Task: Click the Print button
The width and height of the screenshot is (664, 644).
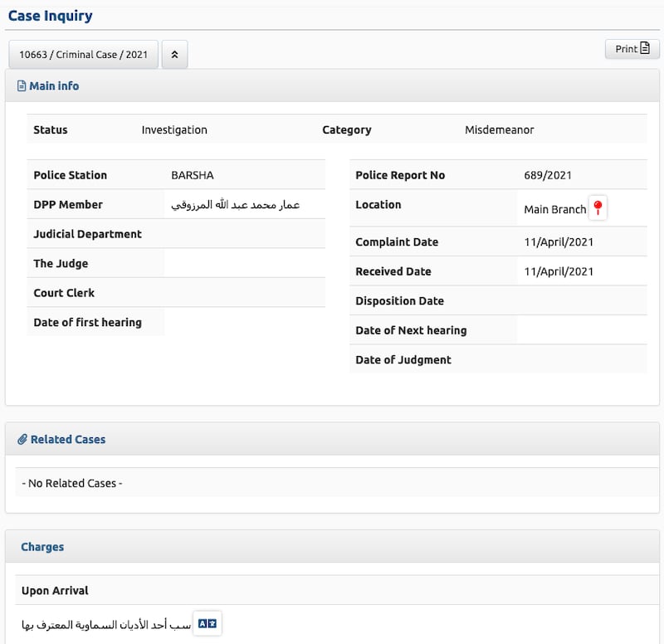Action: pyautogui.click(x=632, y=49)
